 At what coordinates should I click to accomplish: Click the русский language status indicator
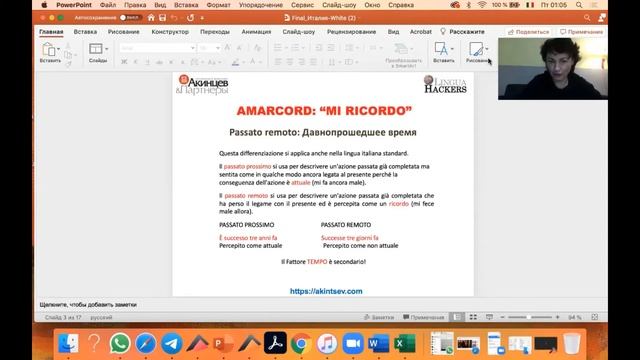pos(101,317)
